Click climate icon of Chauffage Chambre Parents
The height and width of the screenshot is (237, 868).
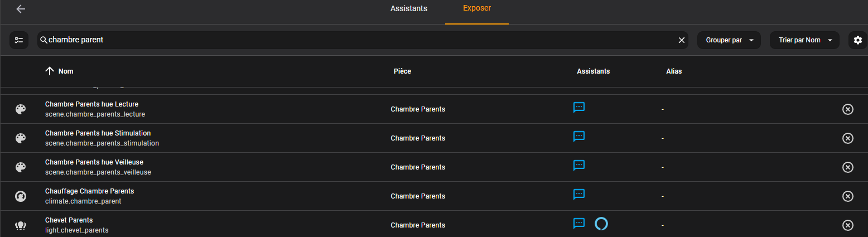pos(21,196)
